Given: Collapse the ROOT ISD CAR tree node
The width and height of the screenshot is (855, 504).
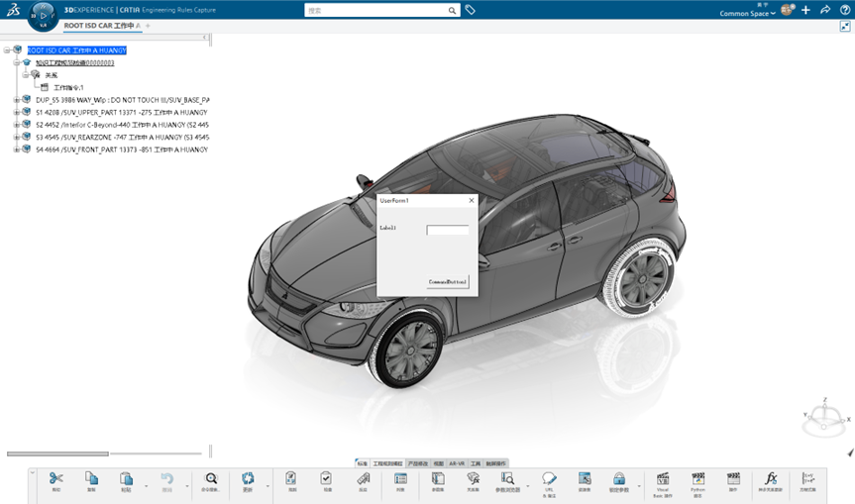Looking at the screenshot, I should pyautogui.click(x=7, y=50).
